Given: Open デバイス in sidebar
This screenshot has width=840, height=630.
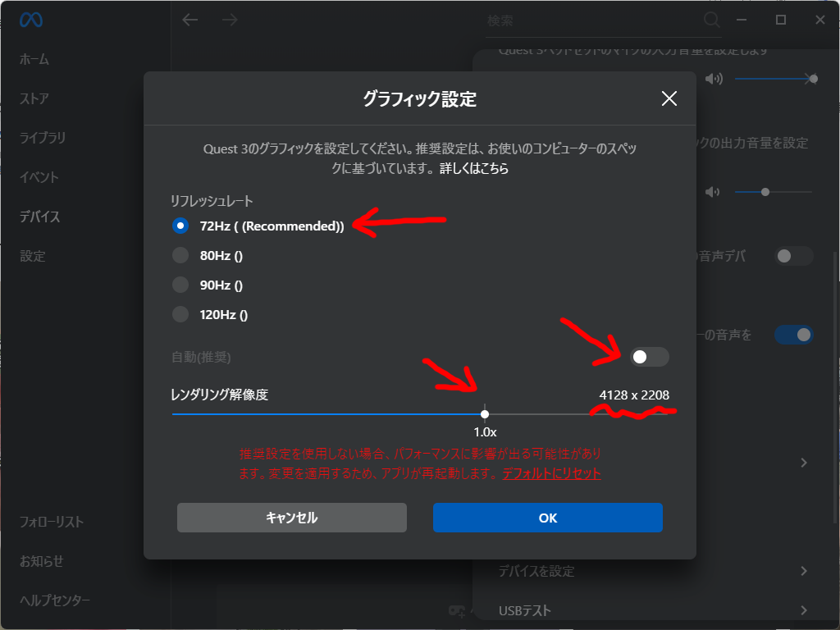Looking at the screenshot, I should [x=39, y=217].
